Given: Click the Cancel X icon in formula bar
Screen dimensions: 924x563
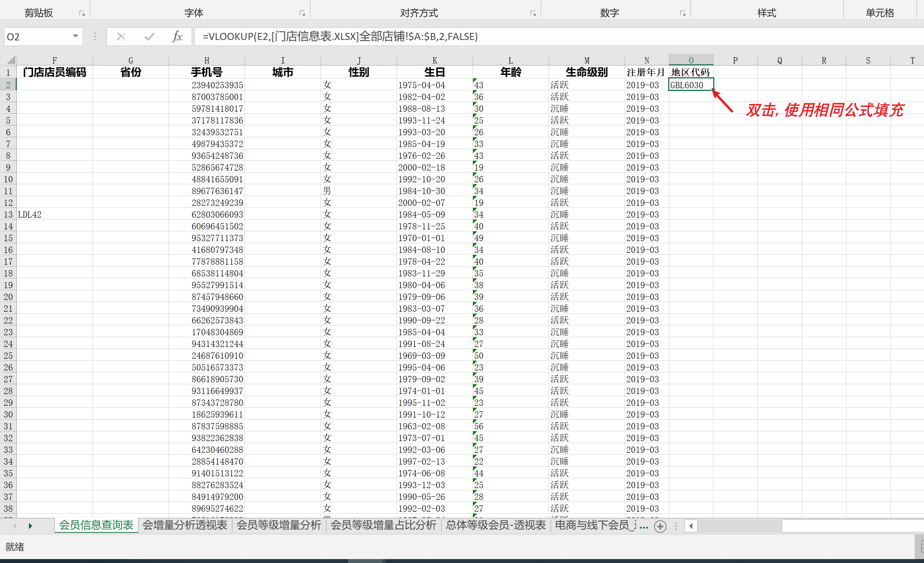Looking at the screenshot, I should [121, 36].
